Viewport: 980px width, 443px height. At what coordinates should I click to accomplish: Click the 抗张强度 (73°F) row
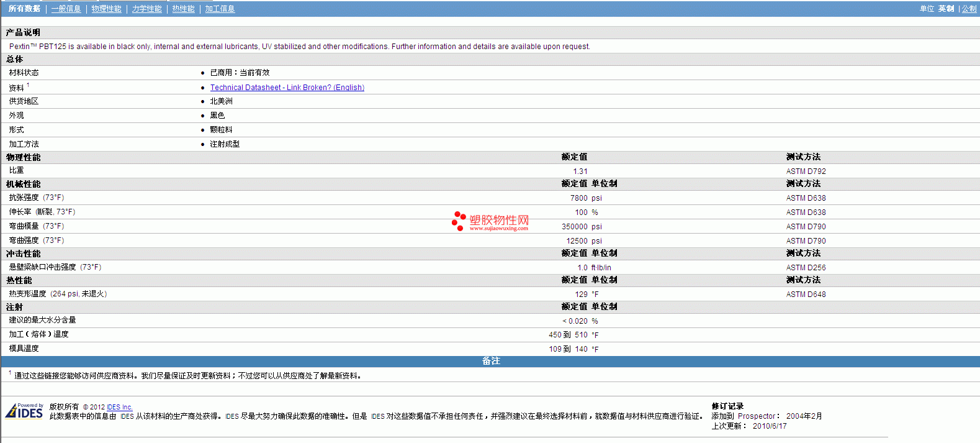click(x=490, y=198)
